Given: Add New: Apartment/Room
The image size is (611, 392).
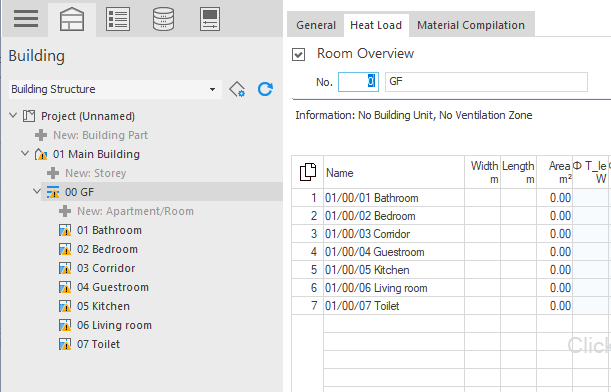Looking at the screenshot, I should click(x=135, y=211).
